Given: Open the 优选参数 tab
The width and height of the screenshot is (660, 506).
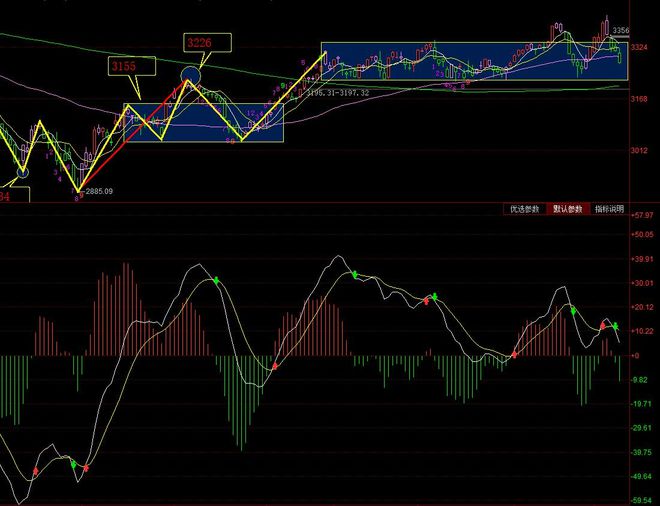Looking at the screenshot, I should point(524,209).
